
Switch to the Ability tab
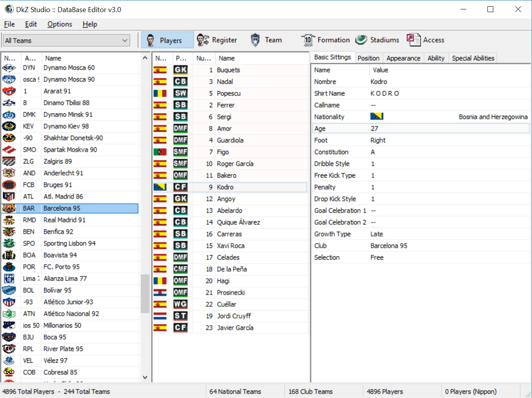coord(436,58)
